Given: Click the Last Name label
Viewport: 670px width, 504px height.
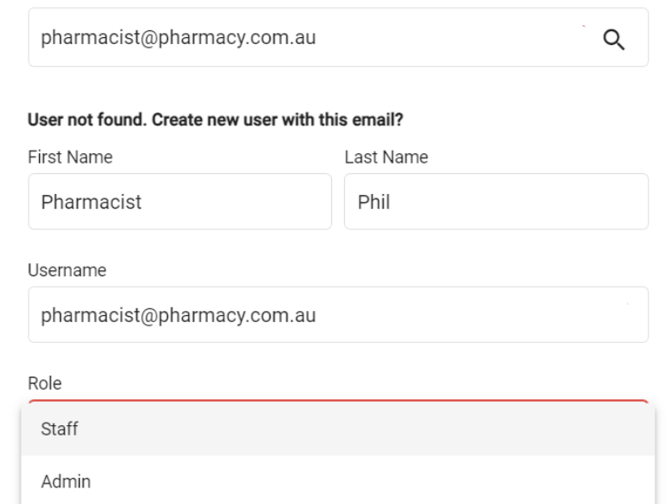Looking at the screenshot, I should click(x=386, y=157).
